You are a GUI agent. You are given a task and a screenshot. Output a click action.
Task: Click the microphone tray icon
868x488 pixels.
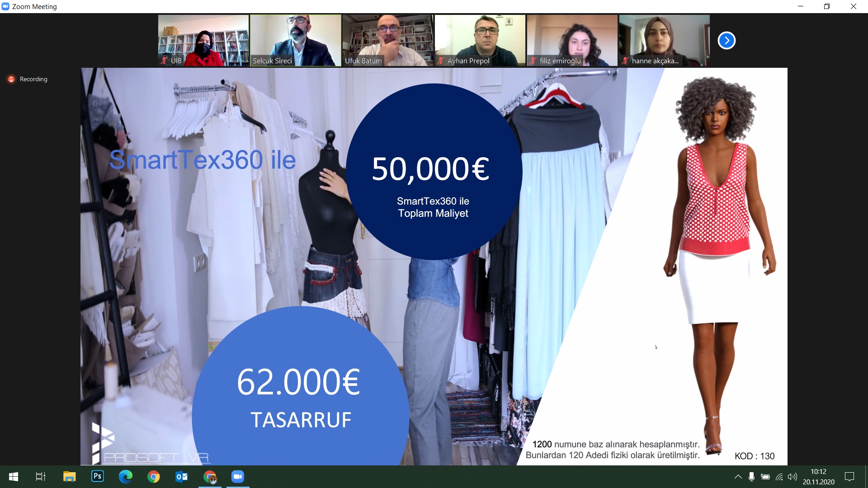[751, 477]
